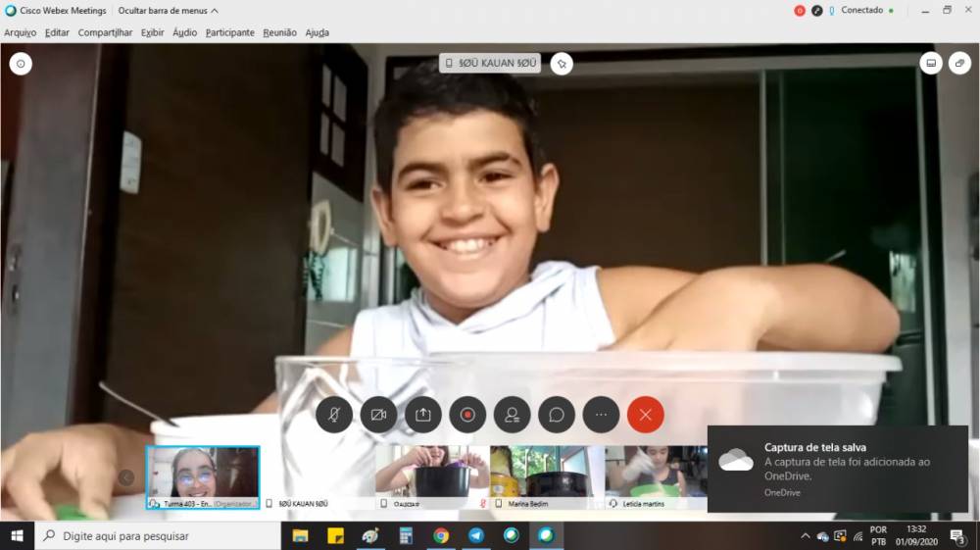The height and width of the screenshot is (550, 980).
Task: Open the Arquivo menu
Action: click(20, 32)
